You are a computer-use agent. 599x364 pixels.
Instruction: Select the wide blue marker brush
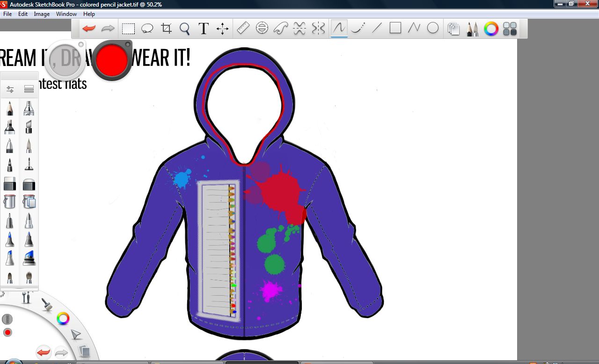tap(29, 258)
